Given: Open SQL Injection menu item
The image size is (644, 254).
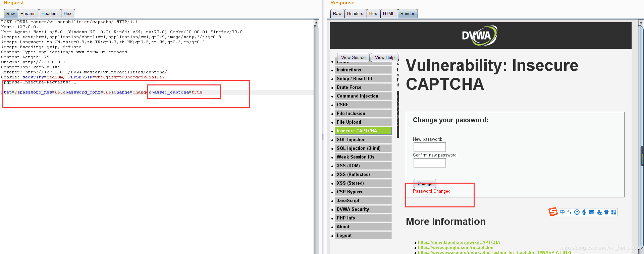Looking at the screenshot, I should (363, 139).
